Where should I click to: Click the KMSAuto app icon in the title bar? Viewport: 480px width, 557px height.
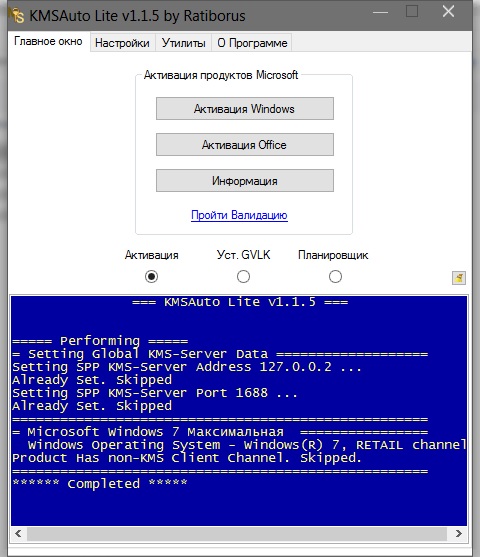click(x=16, y=15)
